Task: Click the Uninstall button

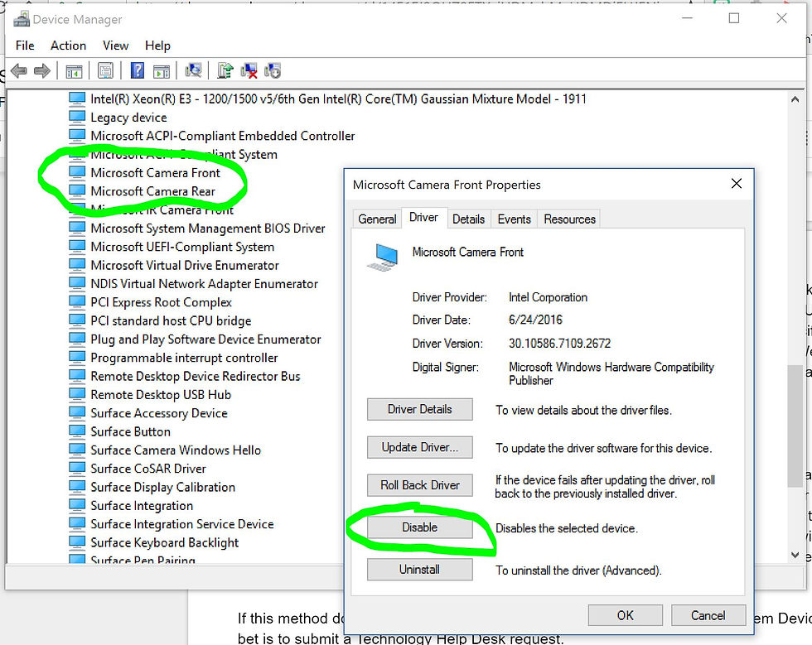Action: pyautogui.click(x=419, y=570)
